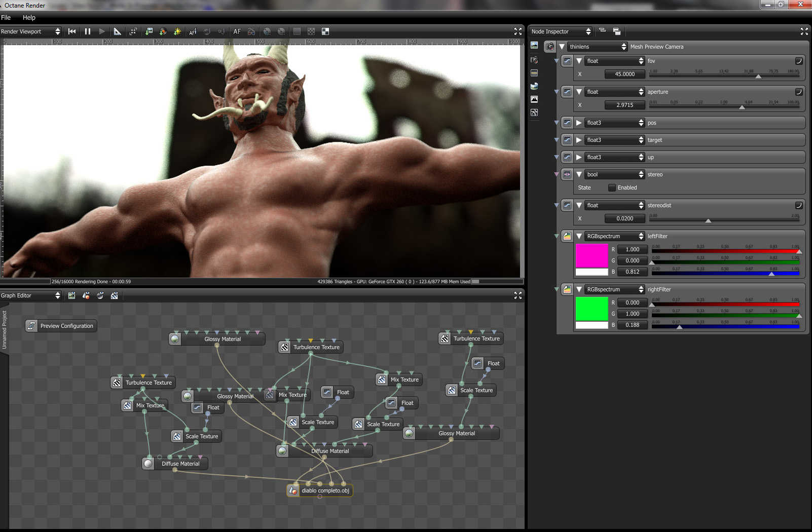
Task: Open the histogram imager icon in sidebar
Action: 534,99
